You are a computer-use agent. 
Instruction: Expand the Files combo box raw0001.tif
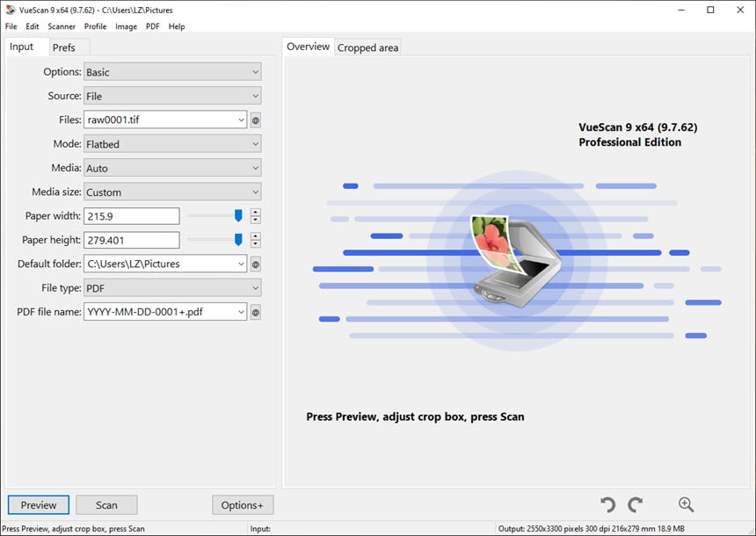(x=241, y=120)
